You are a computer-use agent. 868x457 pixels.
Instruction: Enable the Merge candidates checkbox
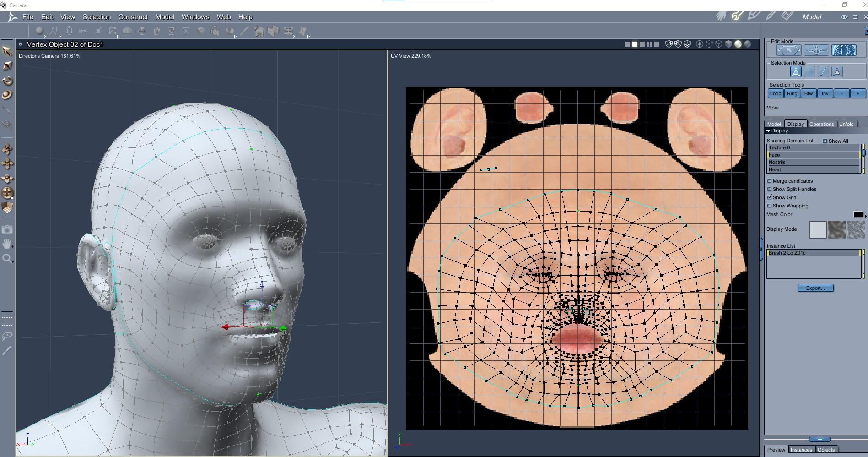click(x=769, y=181)
